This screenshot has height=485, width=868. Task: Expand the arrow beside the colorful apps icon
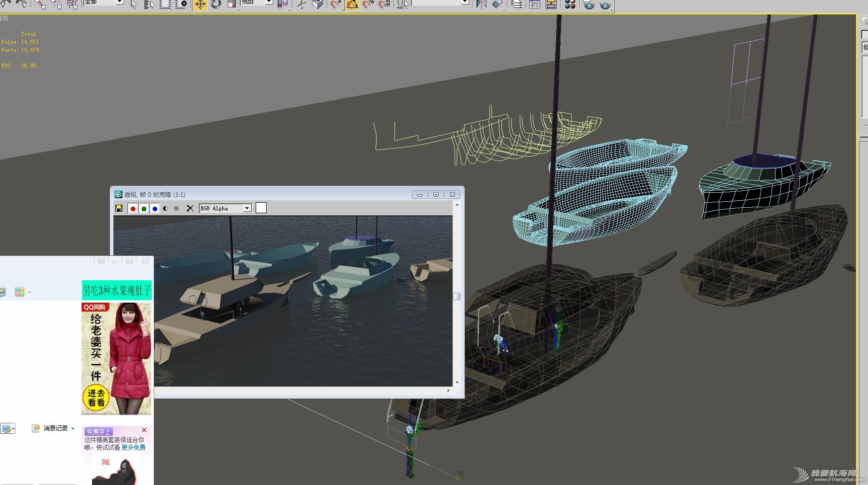30,292
